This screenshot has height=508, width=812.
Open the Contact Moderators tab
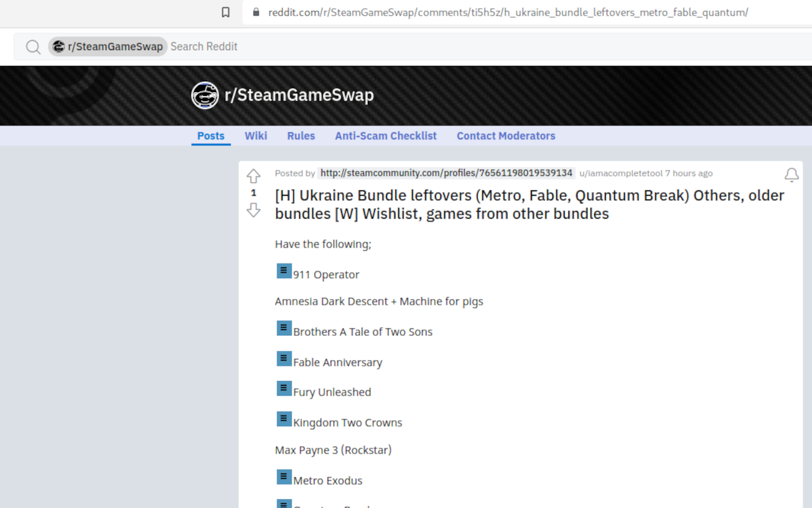pos(506,136)
